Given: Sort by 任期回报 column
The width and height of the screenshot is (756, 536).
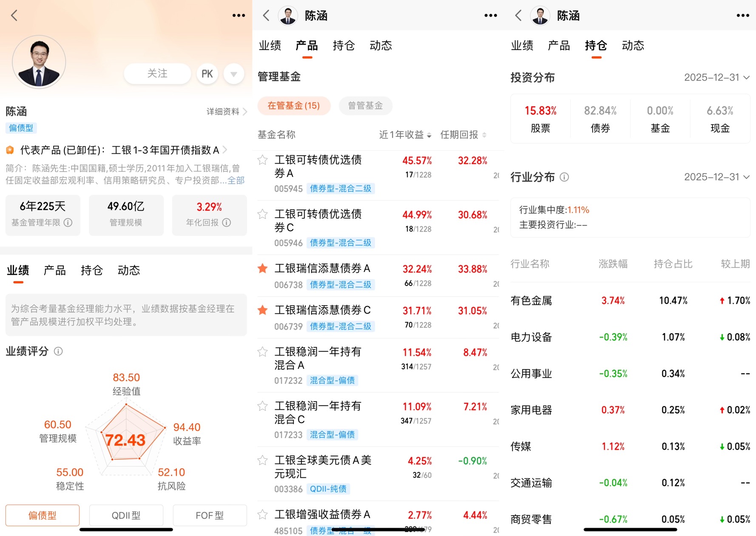Looking at the screenshot, I should pyautogui.click(x=463, y=135).
